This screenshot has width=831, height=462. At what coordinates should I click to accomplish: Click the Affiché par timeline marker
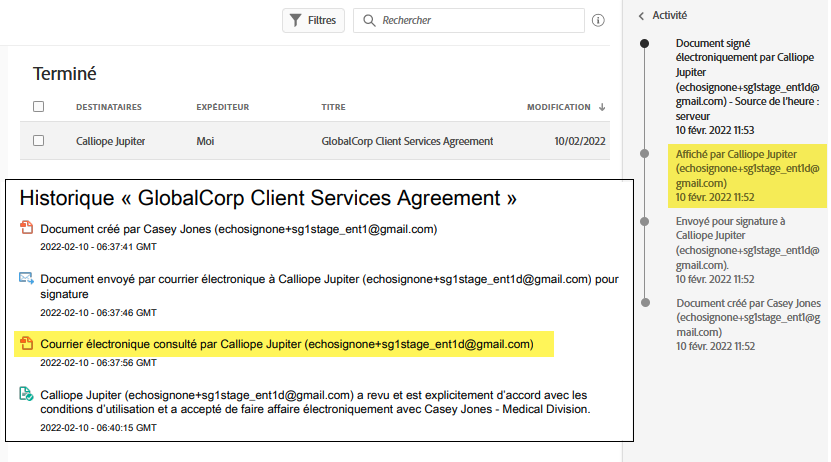tap(644, 154)
